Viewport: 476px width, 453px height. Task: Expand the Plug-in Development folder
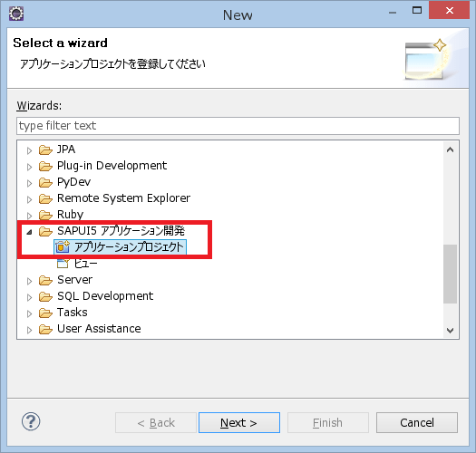(29, 167)
